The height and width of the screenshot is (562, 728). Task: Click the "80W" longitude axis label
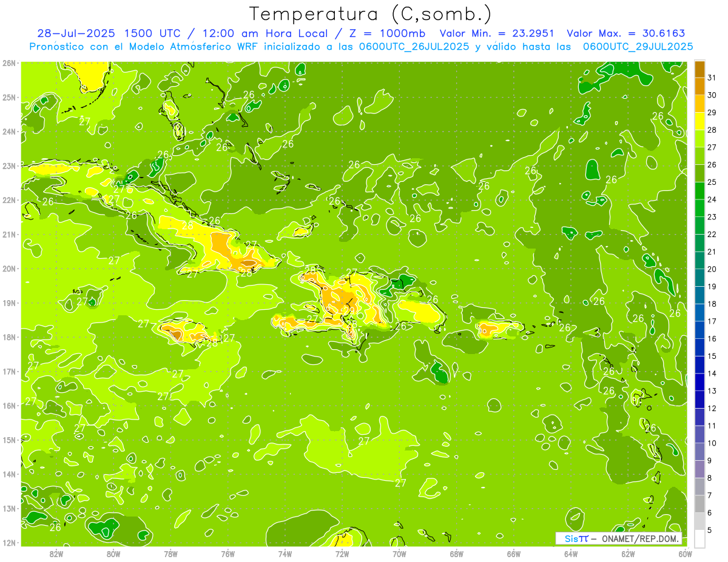[113, 554]
